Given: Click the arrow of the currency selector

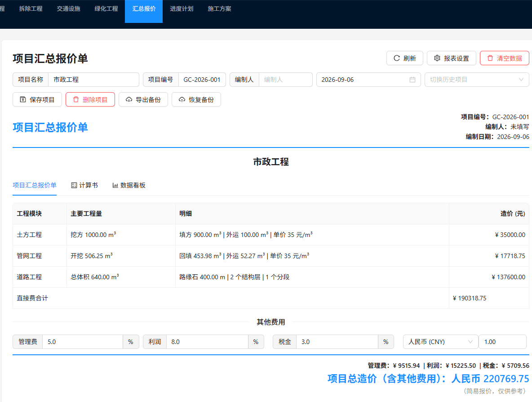Looking at the screenshot, I should coord(470,342).
